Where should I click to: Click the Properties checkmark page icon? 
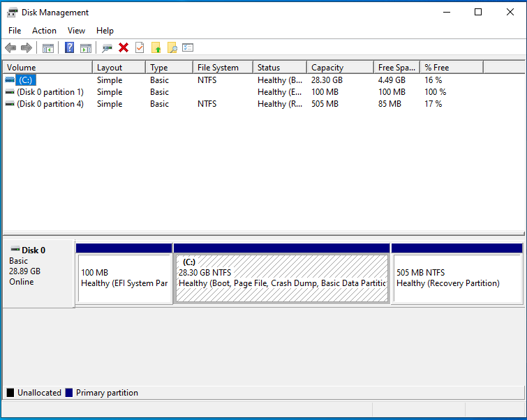pyautogui.click(x=140, y=47)
